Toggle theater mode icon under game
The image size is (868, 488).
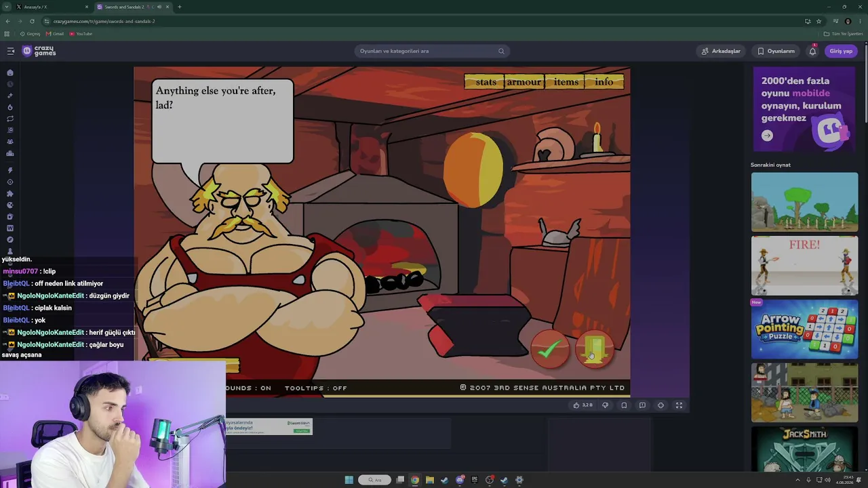tap(660, 405)
